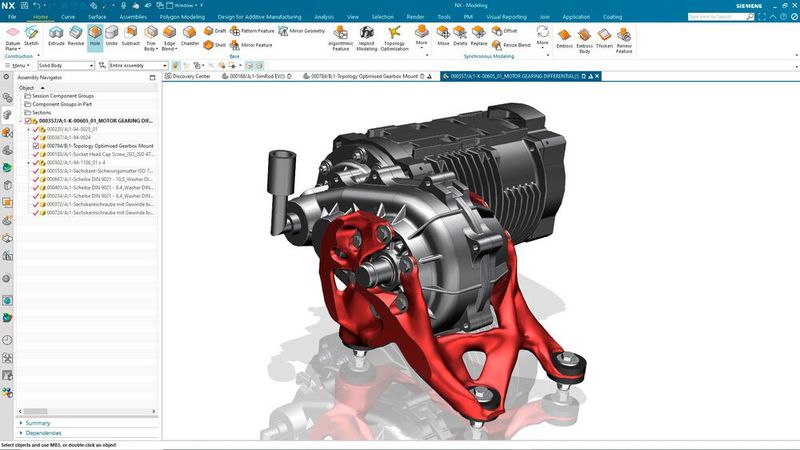Select the Offset region tool
The height and width of the screenshot is (450, 800).
[x=505, y=31]
